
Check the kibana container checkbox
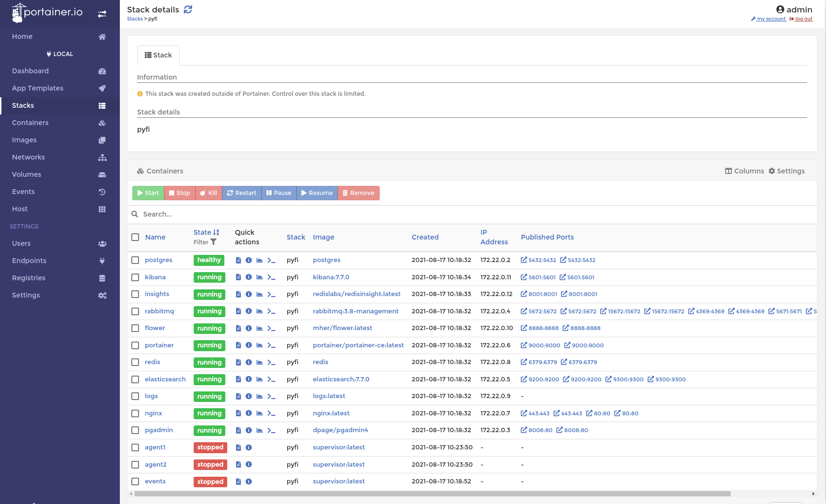tap(135, 277)
